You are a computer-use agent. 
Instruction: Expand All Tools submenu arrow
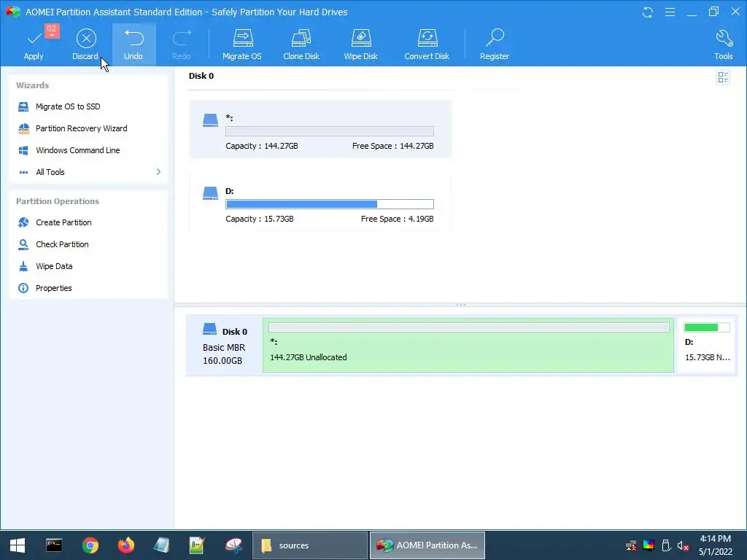click(158, 172)
